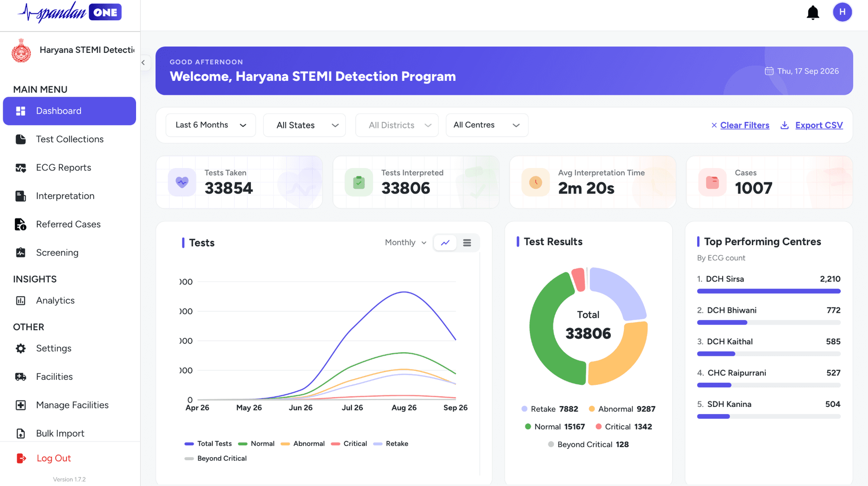
Task: Click the Tests Interpreted clipboard icon
Action: point(359,182)
